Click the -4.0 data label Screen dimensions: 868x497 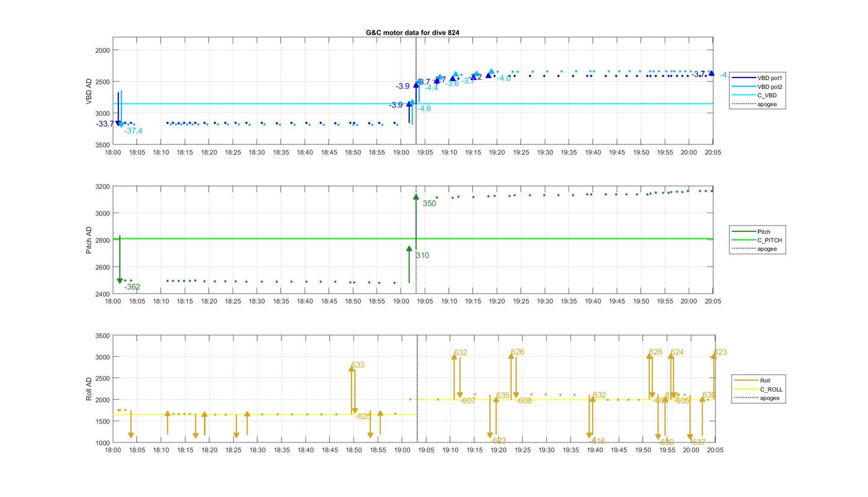tap(504, 79)
